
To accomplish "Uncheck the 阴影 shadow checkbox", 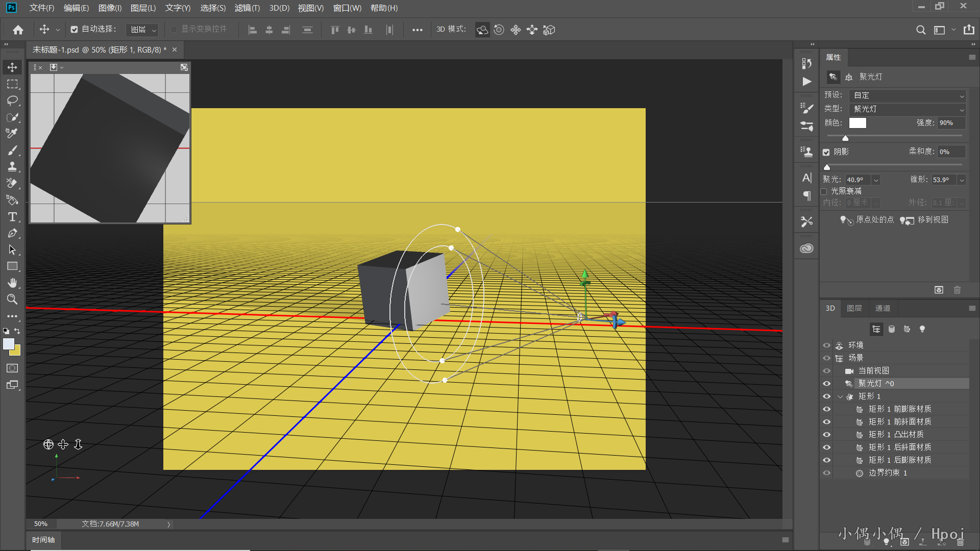I will pos(826,152).
